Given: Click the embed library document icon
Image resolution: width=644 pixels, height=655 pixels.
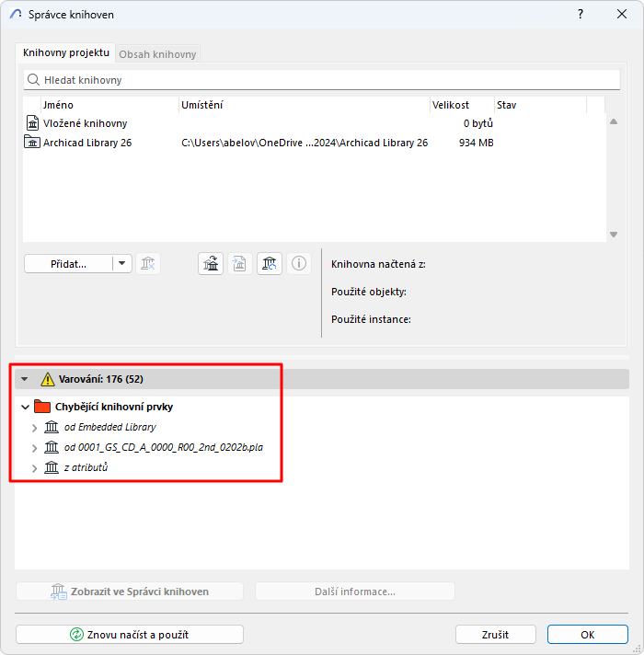Looking at the screenshot, I should click(x=240, y=264).
